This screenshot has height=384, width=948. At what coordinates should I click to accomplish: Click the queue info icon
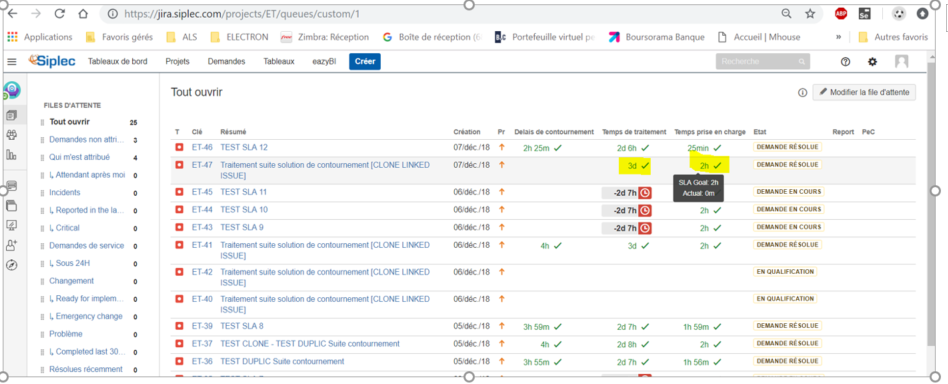pyautogui.click(x=802, y=93)
